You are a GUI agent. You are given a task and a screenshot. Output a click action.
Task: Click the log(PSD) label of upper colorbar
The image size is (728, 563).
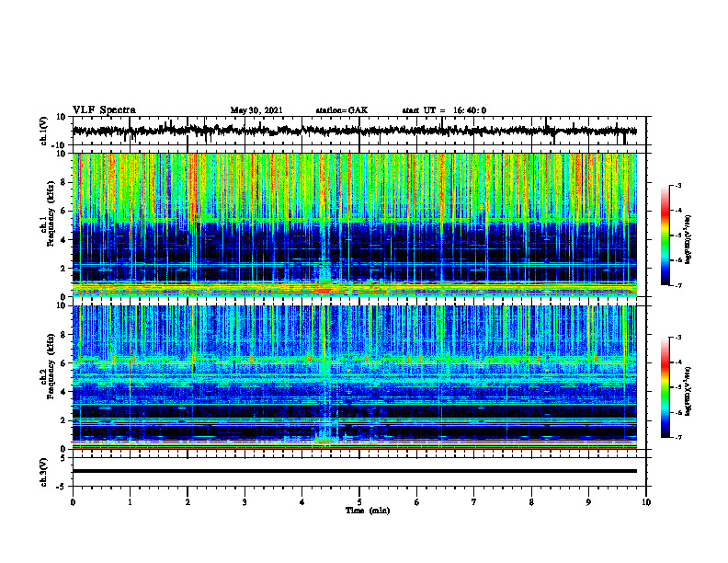point(688,240)
